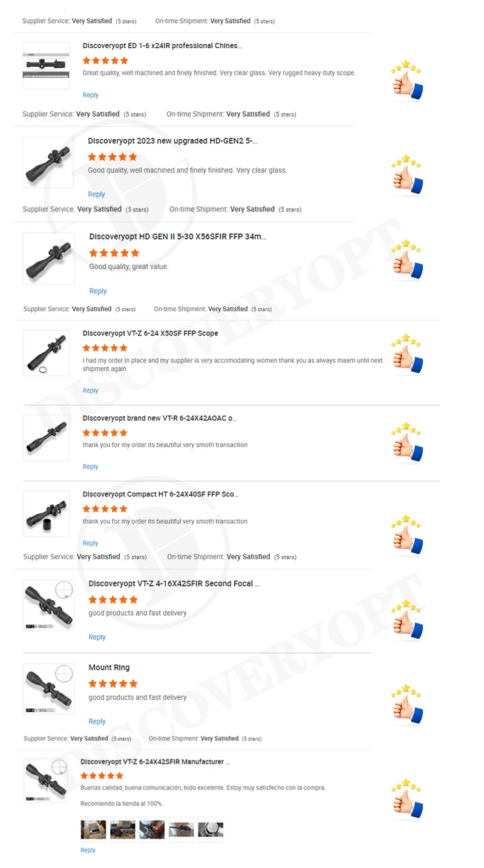
Task: Click thumbs-up icon beside VT-Z 6-24X42SFIR review
Action: 407,800
